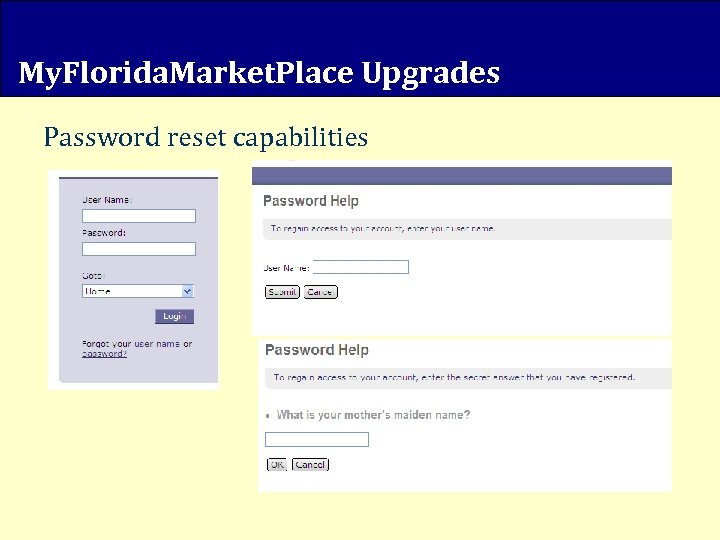Open the Goto dropdown showing Home

point(138,291)
